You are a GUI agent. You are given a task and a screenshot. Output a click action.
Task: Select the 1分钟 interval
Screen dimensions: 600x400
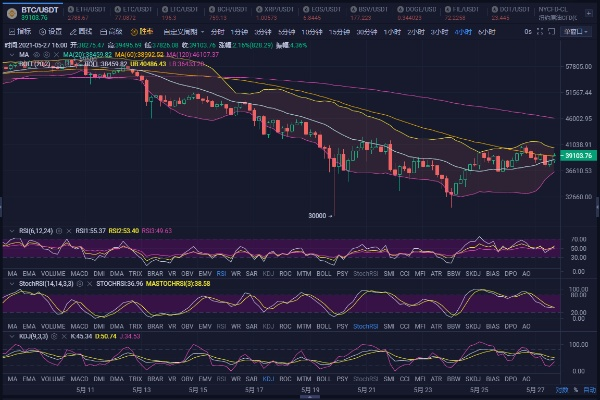239,32
